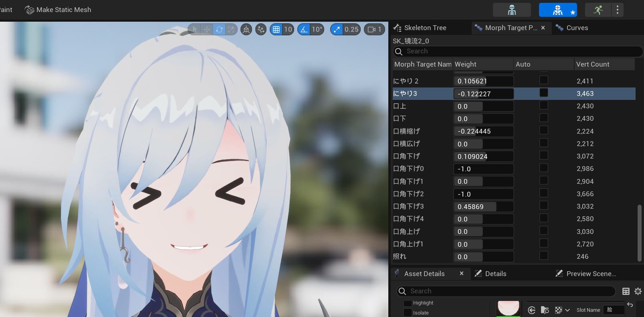Click the face material thumbnail

pyautogui.click(x=509, y=308)
